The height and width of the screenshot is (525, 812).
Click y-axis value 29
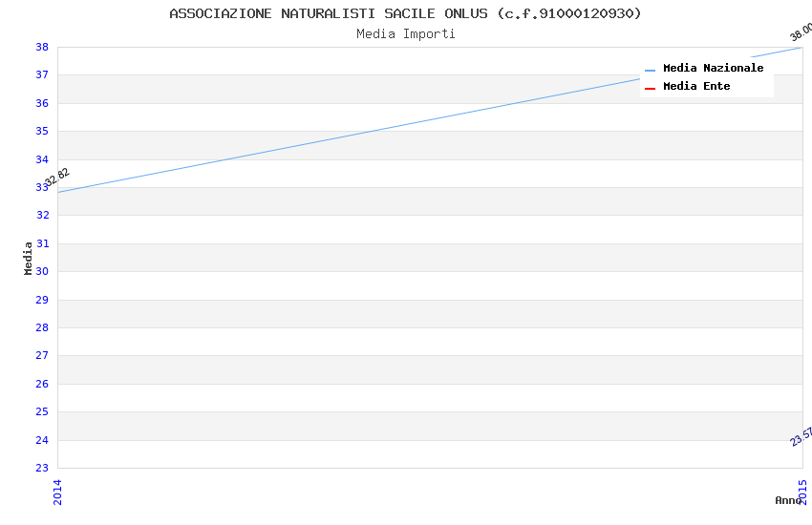42,300
